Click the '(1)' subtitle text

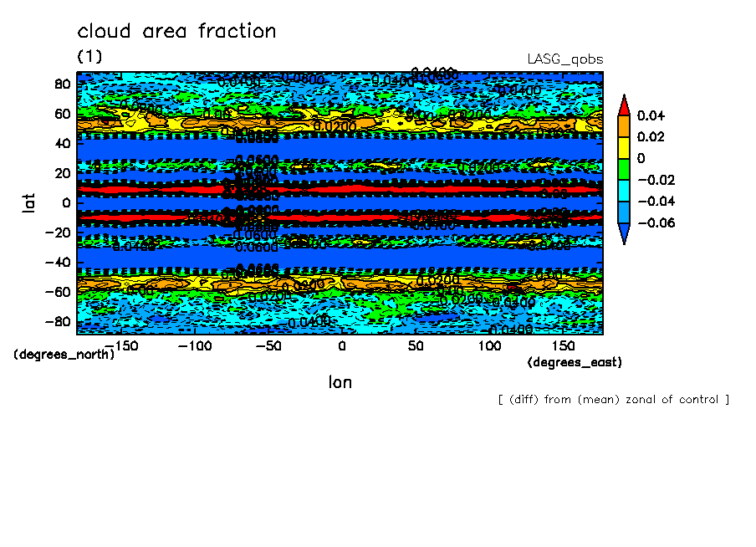point(89,56)
